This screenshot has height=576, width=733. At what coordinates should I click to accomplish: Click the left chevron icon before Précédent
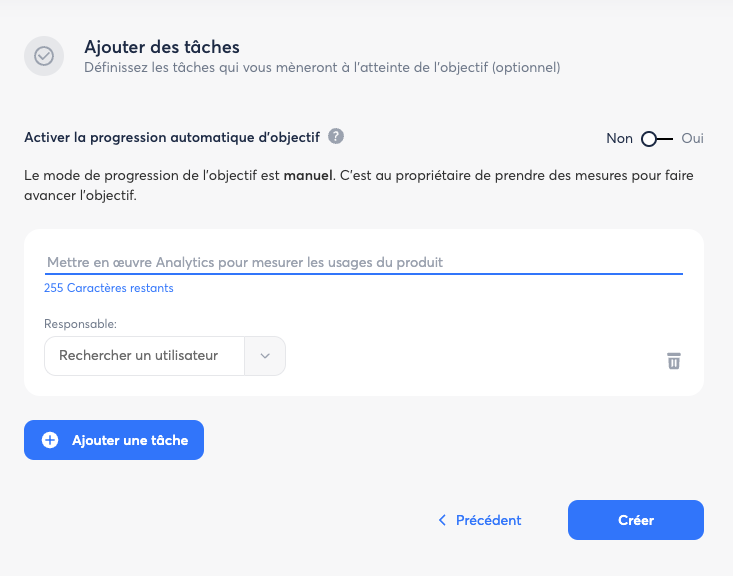coord(442,520)
